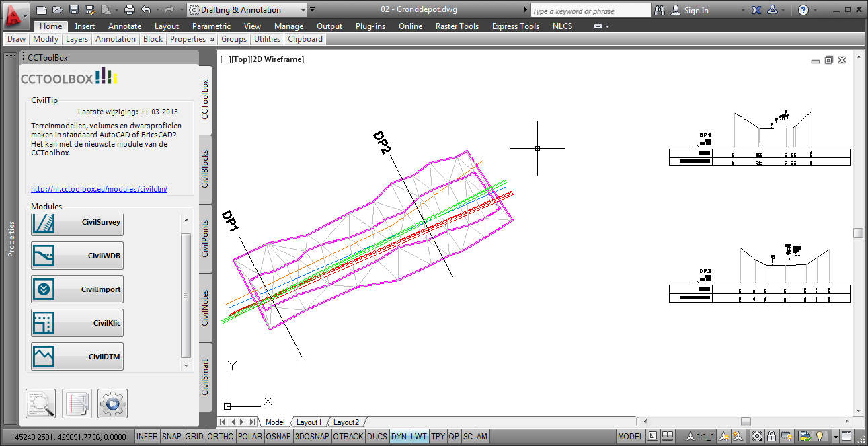Click the Modules list scrollbar thumb

point(186,295)
